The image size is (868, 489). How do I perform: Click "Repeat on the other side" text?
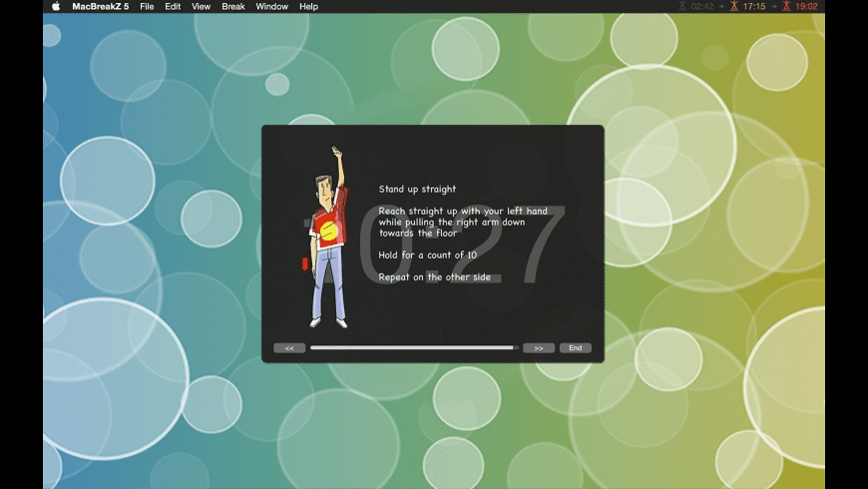435,276
